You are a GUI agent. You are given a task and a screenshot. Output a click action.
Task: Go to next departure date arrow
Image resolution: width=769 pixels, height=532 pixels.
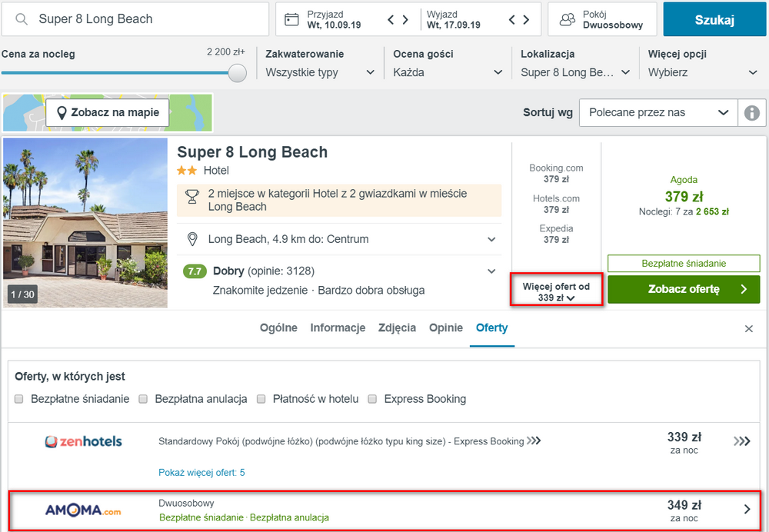[x=526, y=20]
